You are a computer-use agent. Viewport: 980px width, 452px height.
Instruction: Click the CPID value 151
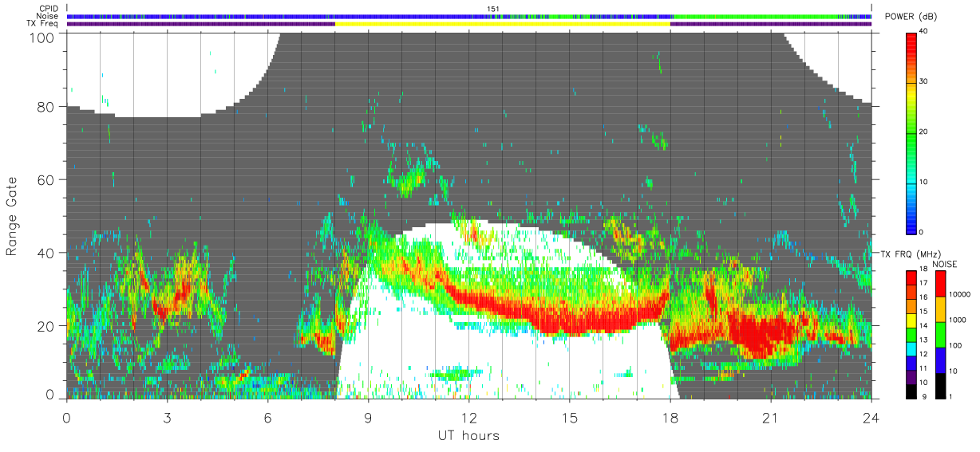492,9
